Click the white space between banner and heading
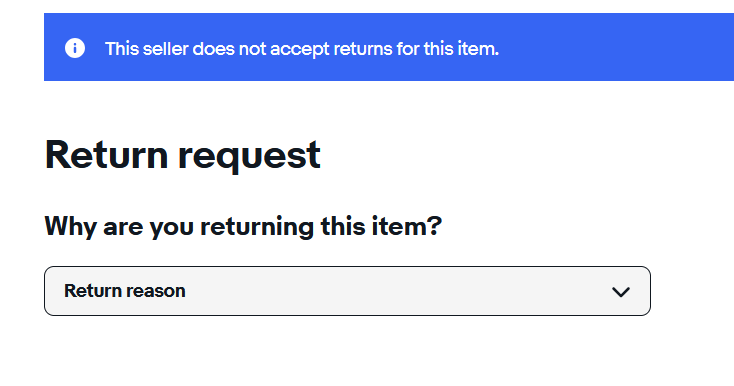The image size is (734, 386). (347, 109)
